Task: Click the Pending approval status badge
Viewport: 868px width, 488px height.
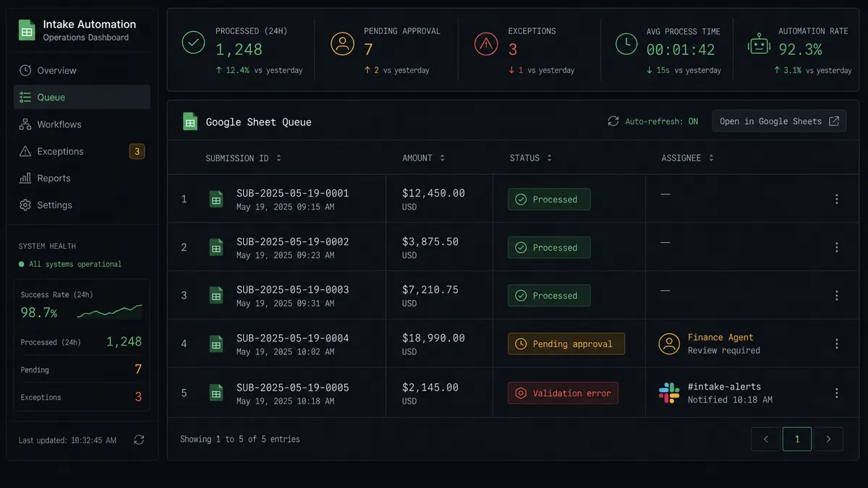Action: coord(566,344)
